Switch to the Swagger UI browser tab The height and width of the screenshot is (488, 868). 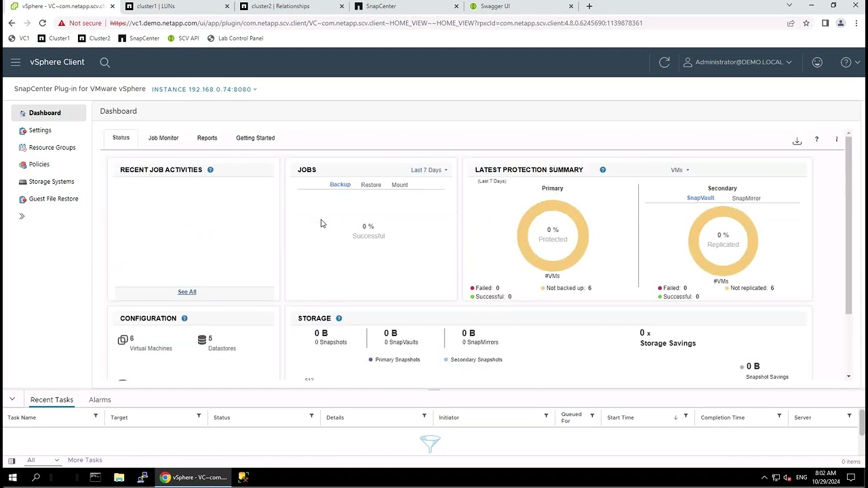pyautogui.click(x=521, y=6)
